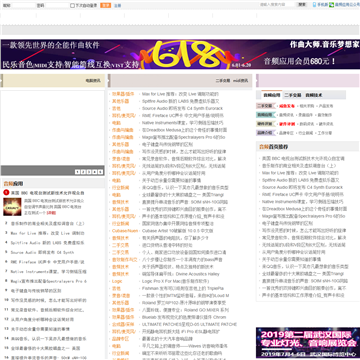
Task: Open the Logic Pro X For Mac article
Action: [176, 281]
